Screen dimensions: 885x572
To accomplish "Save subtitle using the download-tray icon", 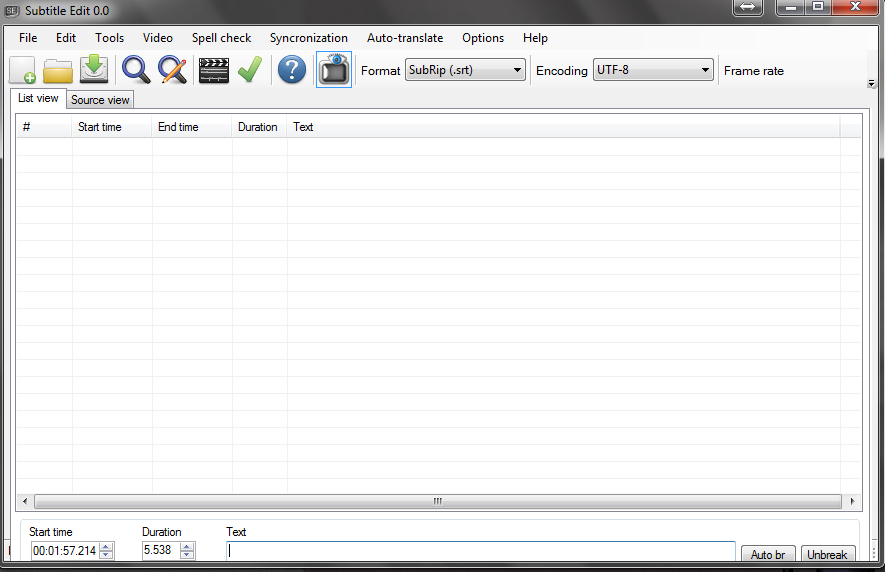I will pos(94,69).
